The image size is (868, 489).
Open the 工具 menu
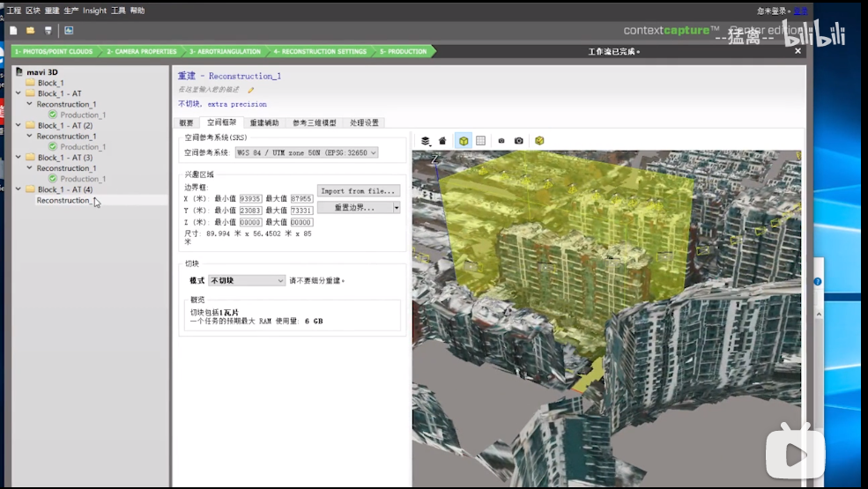coord(118,11)
